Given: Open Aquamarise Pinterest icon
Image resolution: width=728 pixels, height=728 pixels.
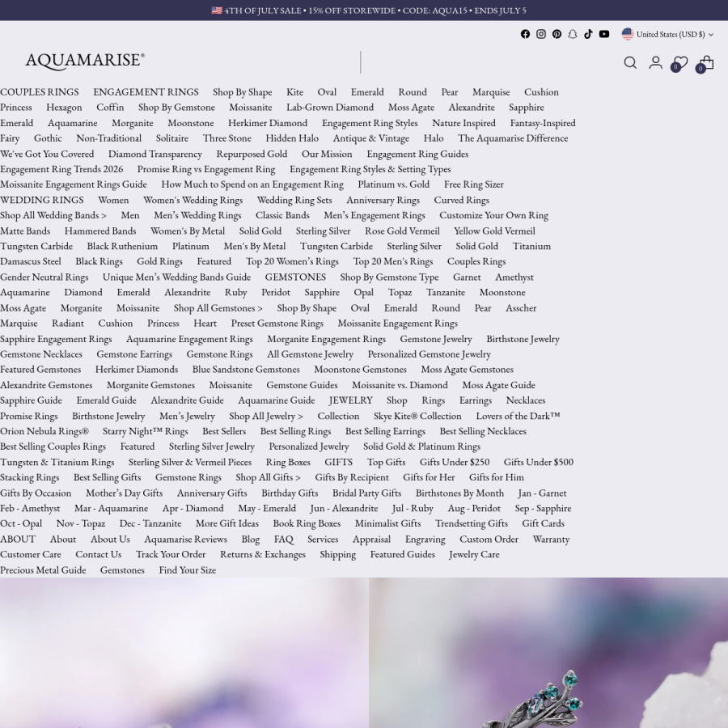Looking at the screenshot, I should pyautogui.click(x=557, y=34).
